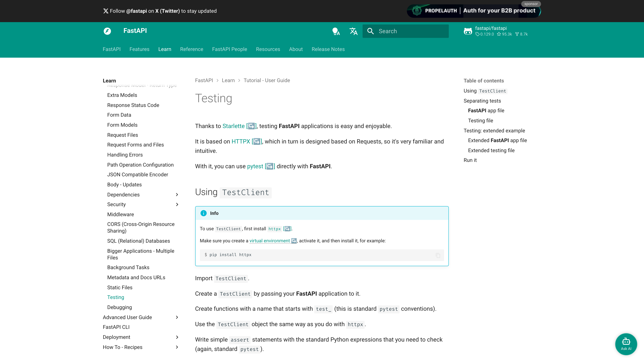644x362 pixels.
Task: Open the language translation selector icon
Action: 353,31
